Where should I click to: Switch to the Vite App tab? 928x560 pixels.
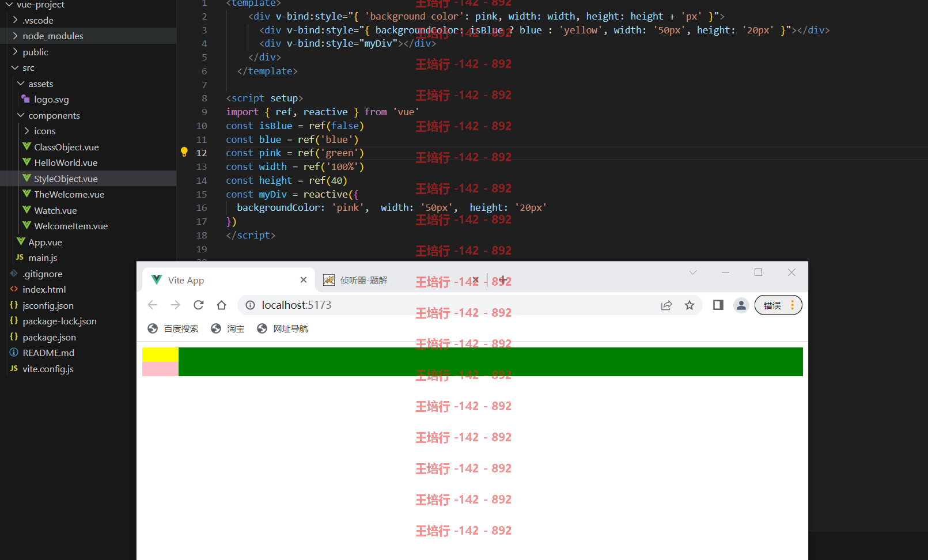[x=229, y=280]
